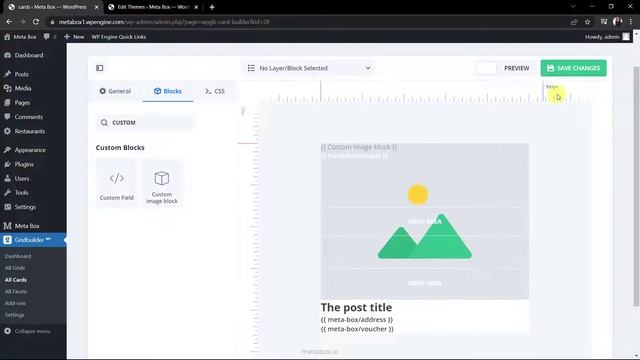Switch to the Blocks tab
Screen dimensions: 640x360
coord(168,91)
